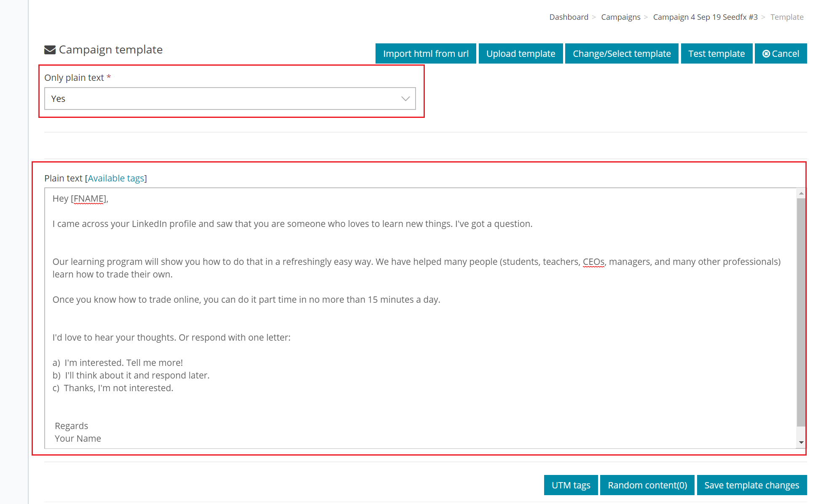Toggle the Only plain text Yes option
The width and height of the screenshot is (813, 504).
230,98
